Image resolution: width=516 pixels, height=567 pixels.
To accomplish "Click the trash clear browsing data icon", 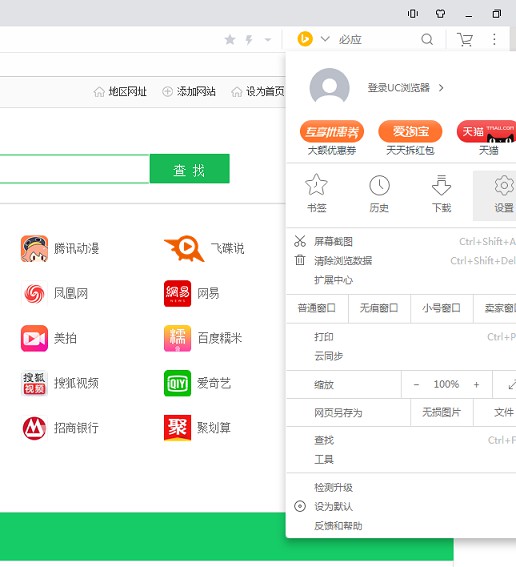I will pos(300,260).
